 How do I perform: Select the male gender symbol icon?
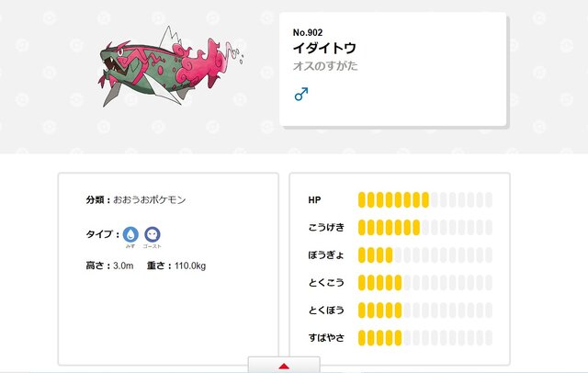point(301,94)
